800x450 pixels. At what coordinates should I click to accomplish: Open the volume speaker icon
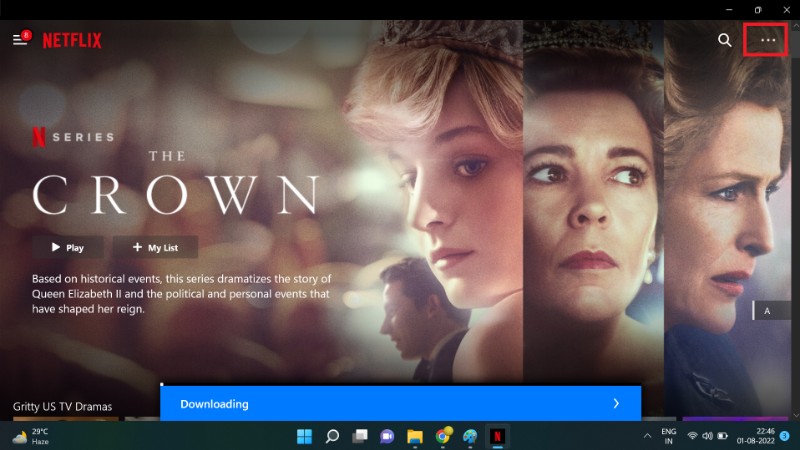(x=707, y=436)
